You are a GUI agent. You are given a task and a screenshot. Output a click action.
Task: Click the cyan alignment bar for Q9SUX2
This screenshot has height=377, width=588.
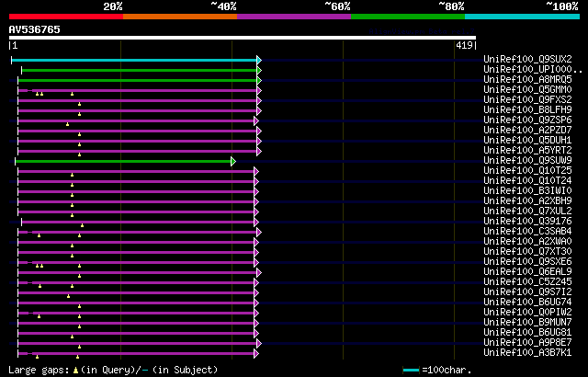pyautogui.click(x=134, y=60)
